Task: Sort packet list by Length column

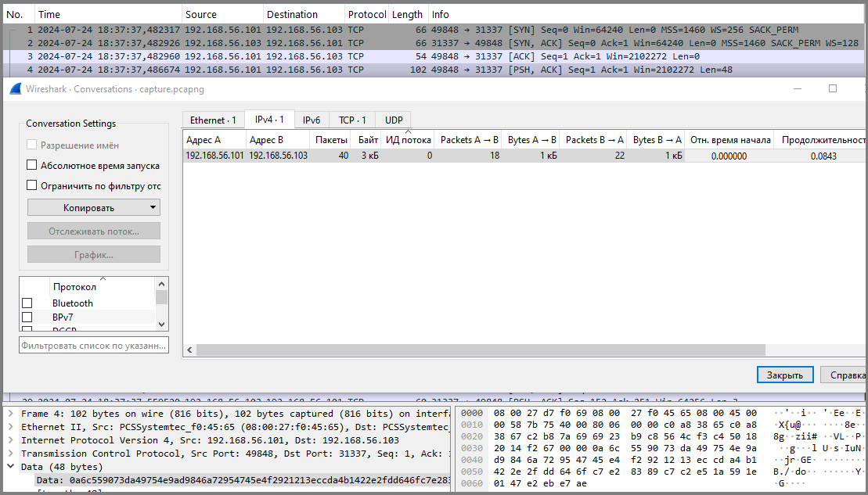Action: point(409,14)
